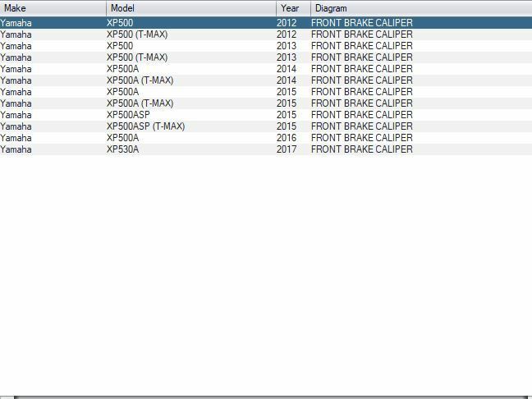This screenshot has height=399, width=532.
Task: Sort the list by the Make column header
Action: (x=53, y=8)
